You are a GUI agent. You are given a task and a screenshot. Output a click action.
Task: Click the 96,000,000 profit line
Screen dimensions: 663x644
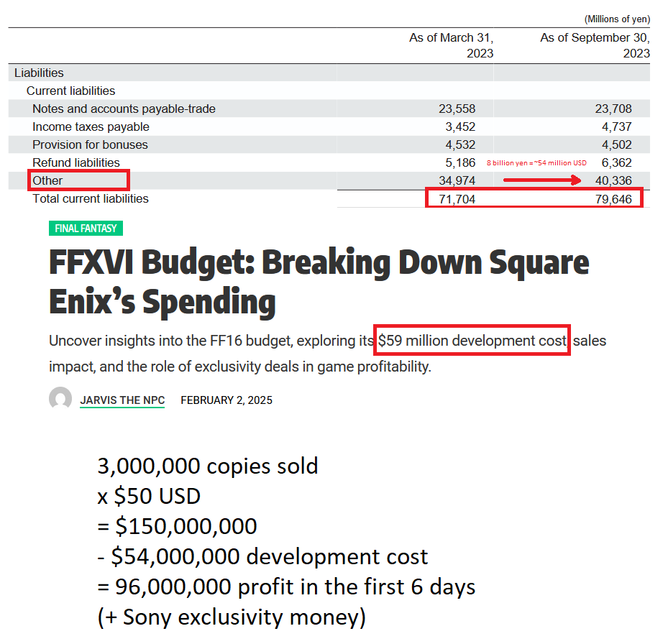click(286, 587)
